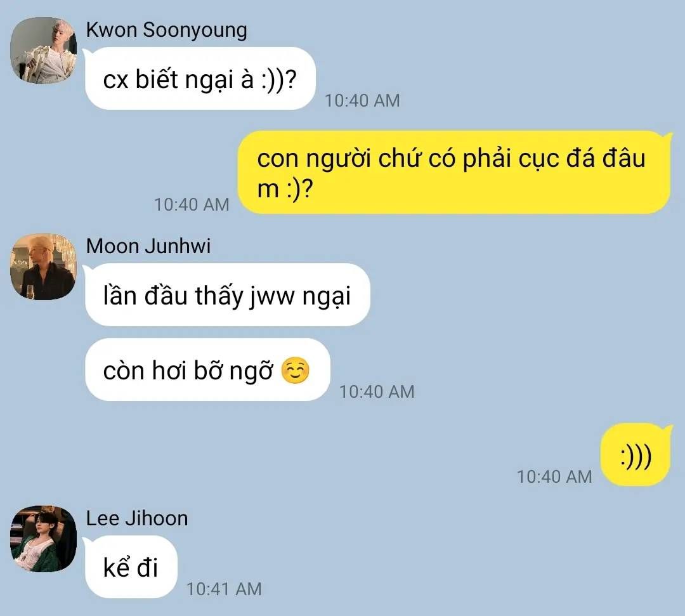Tap the 'lần đầu thấy jww ngại' bubble

[227, 295]
